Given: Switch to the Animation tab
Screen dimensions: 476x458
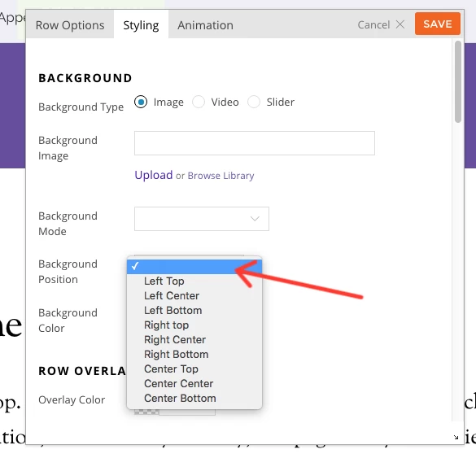Looking at the screenshot, I should click(x=206, y=25).
